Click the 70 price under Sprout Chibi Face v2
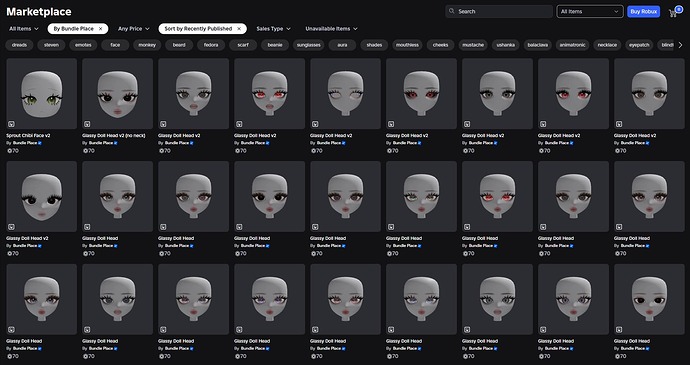This screenshot has height=365, width=690. click(16, 151)
